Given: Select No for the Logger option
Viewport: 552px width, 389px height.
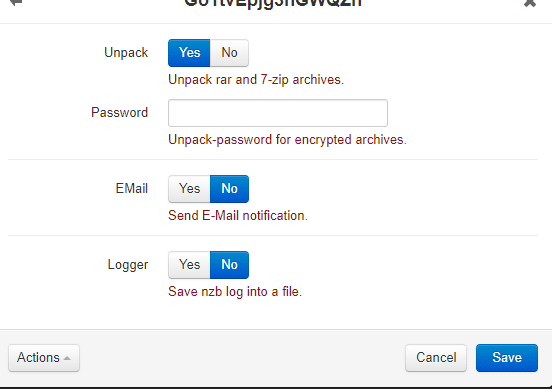Looking at the screenshot, I should point(230,265).
